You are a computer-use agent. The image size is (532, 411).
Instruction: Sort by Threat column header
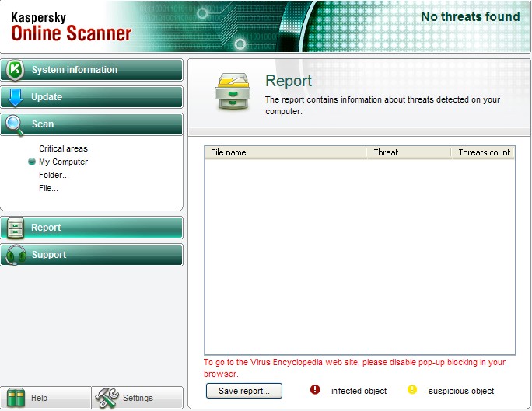[x=409, y=152]
